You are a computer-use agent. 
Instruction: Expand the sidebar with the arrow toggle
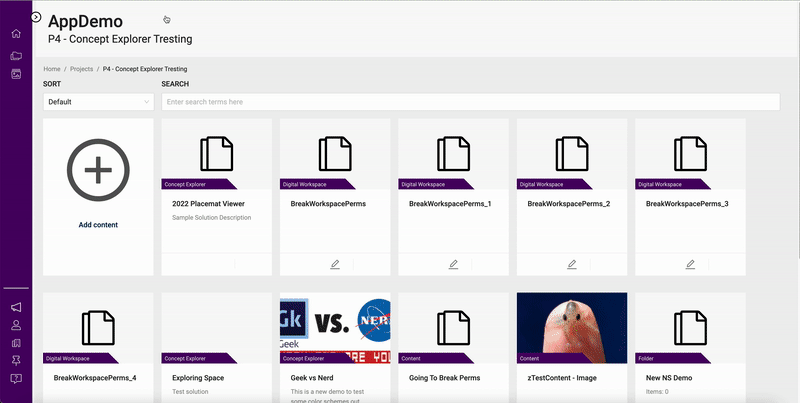point(36,17)
